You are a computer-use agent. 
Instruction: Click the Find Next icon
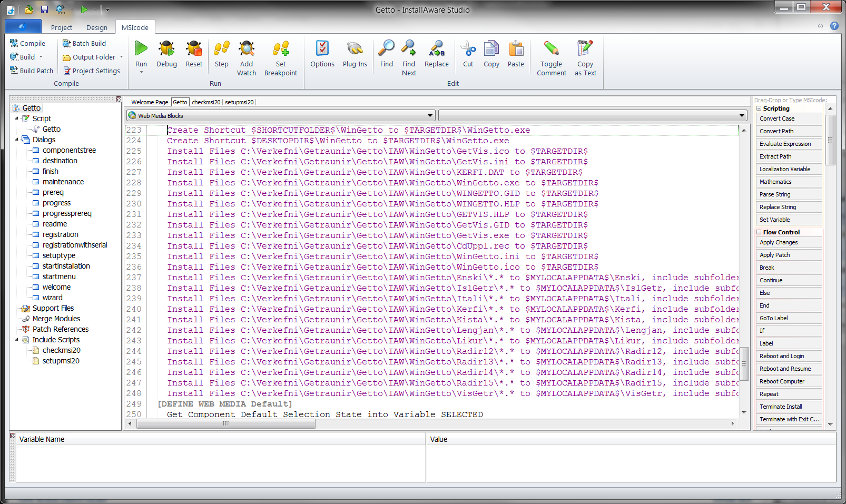[x=409, y=49]
